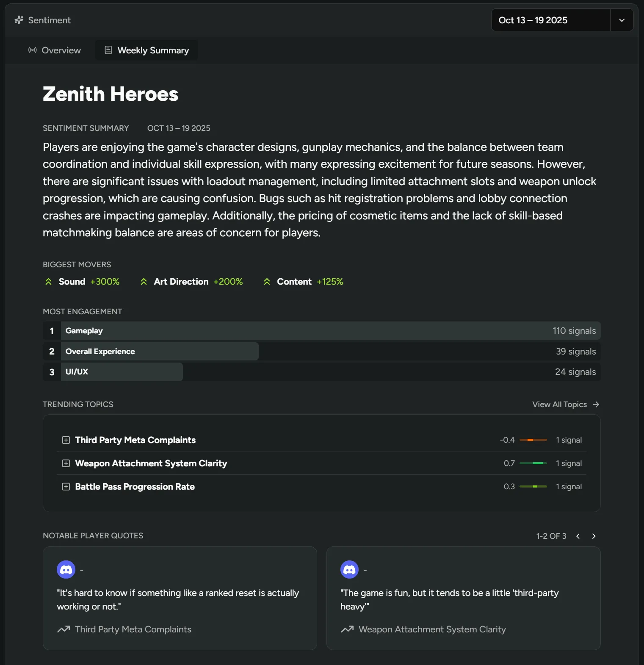Screen dimensions: 644x665
Task: Click the up-chevrons icon next to Sound
Action: point(49,282)
